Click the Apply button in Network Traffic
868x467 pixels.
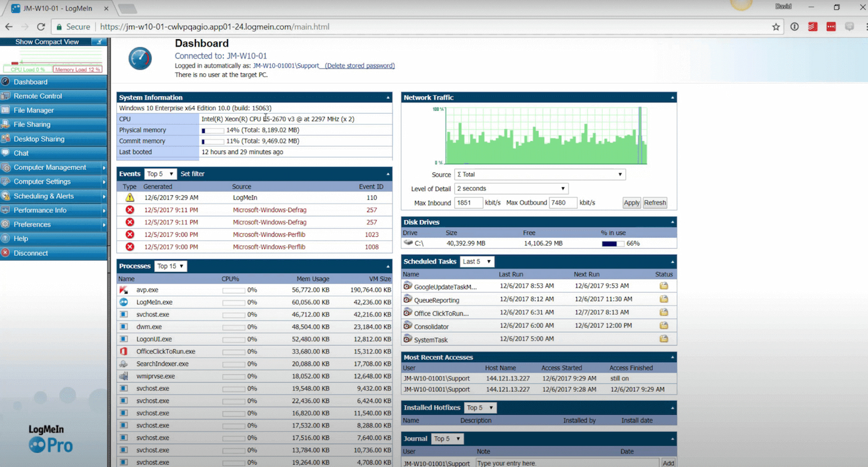point(631,203)
